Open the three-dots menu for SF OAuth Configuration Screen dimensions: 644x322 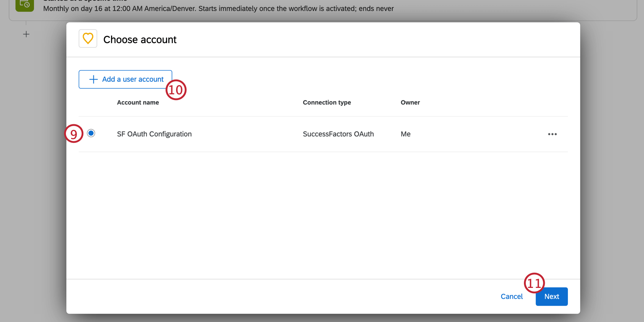552,134
